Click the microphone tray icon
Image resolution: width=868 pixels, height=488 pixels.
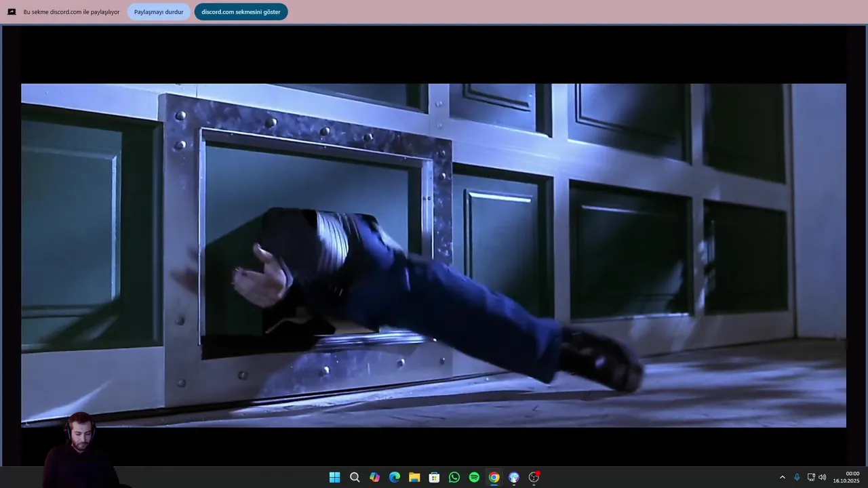click(x=797, y=477)
